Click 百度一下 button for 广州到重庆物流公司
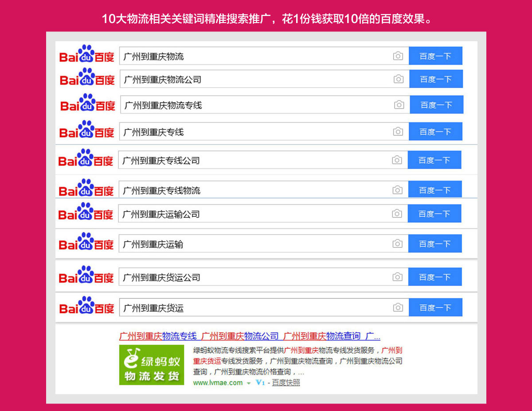Image resolution: width=532 pixels, height=411 pixels. pos(436,79)
